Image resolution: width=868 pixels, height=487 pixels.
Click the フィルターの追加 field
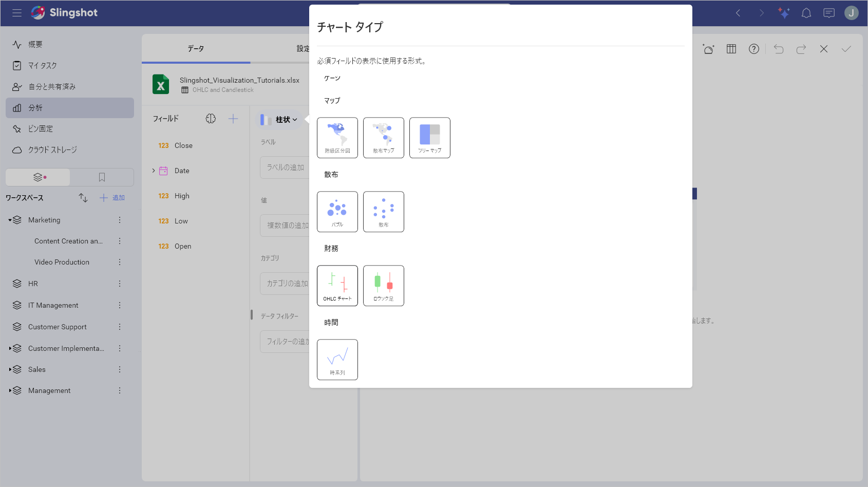click(x=285, y=342)
